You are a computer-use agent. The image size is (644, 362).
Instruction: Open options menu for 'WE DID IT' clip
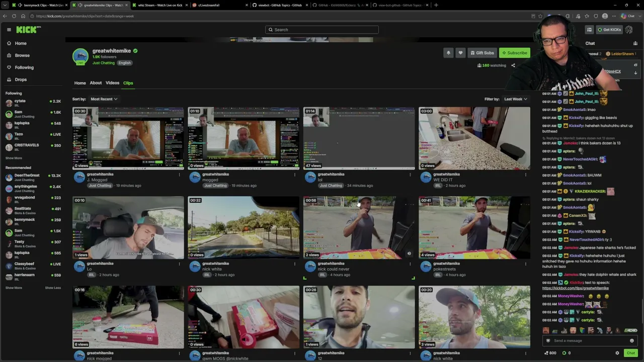click(526, 174)
